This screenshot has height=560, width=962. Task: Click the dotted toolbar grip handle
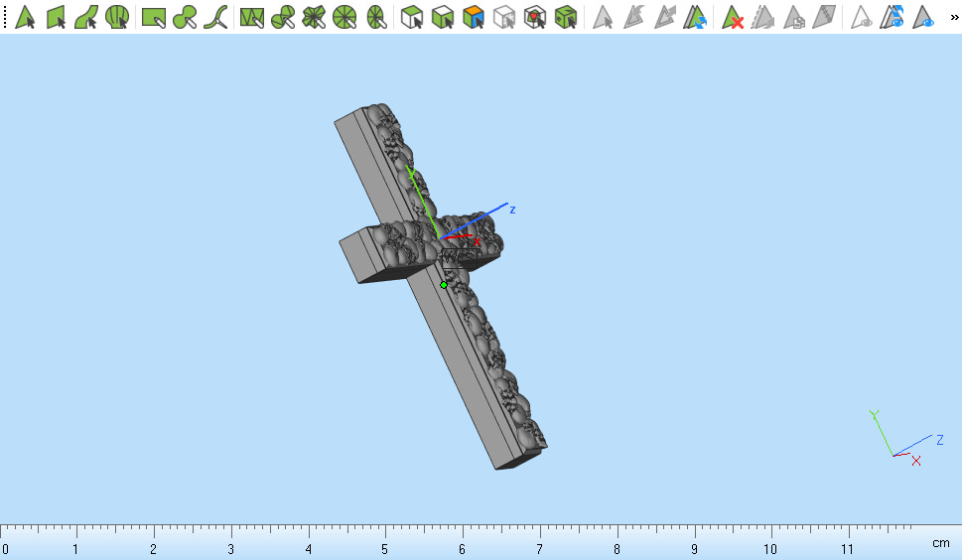[4, 17]
